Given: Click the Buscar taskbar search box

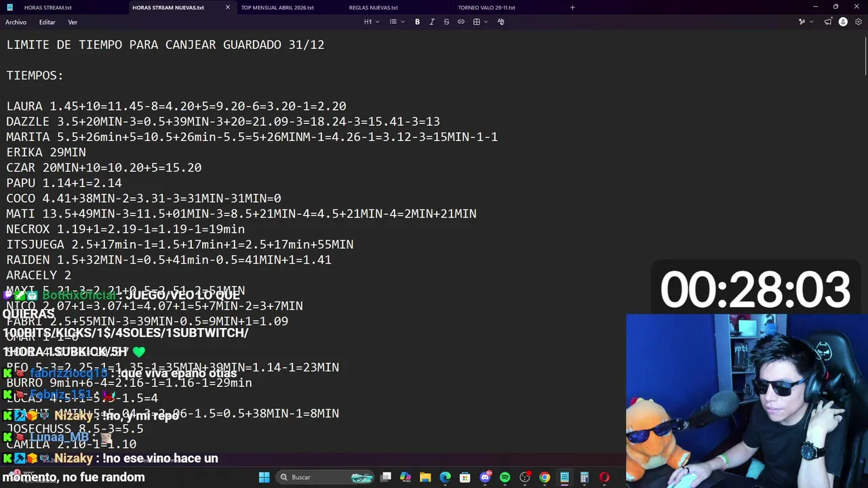Looking at the screenshot, I should pyautogui.click(x=326, y=477).
